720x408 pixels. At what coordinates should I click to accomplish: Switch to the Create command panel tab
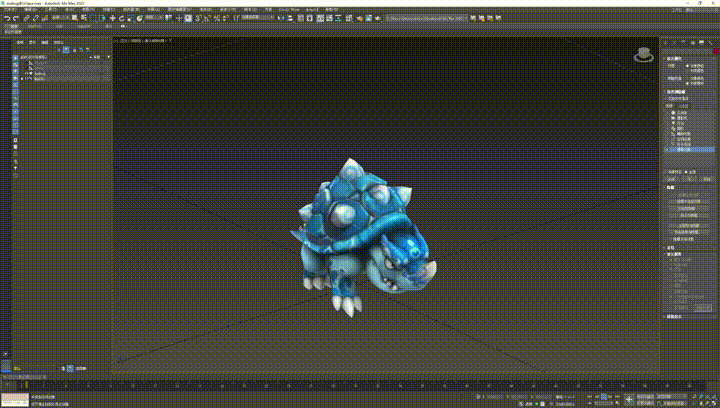(x=666, y=43)
